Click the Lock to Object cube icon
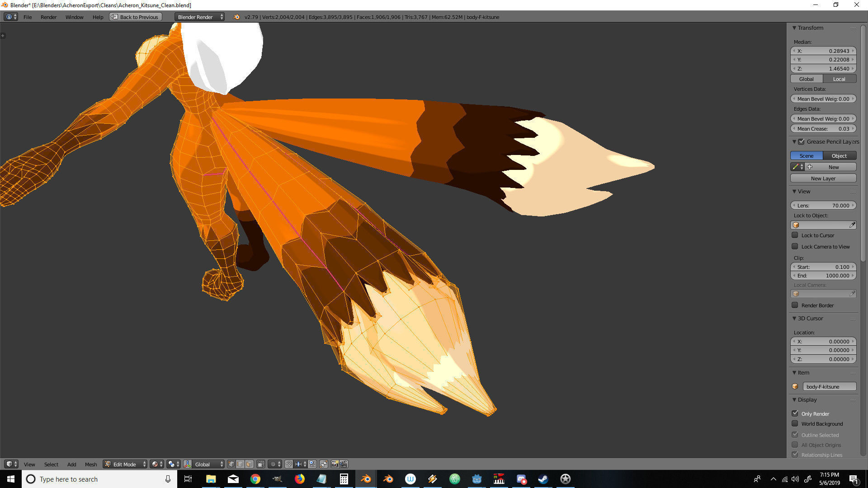 point(796,225)
